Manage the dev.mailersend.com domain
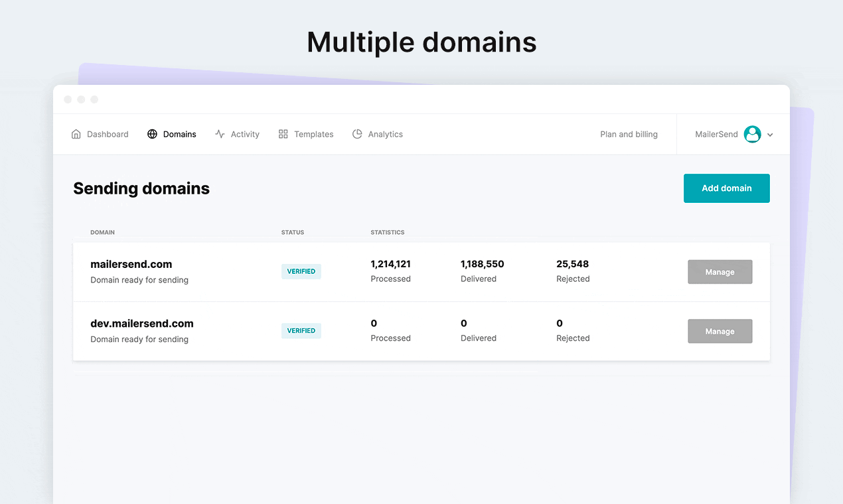843x504 pixels. click(x=720, y=332)
